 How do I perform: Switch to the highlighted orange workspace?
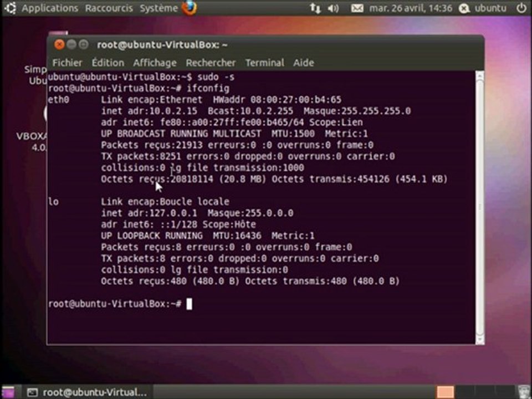445,392
